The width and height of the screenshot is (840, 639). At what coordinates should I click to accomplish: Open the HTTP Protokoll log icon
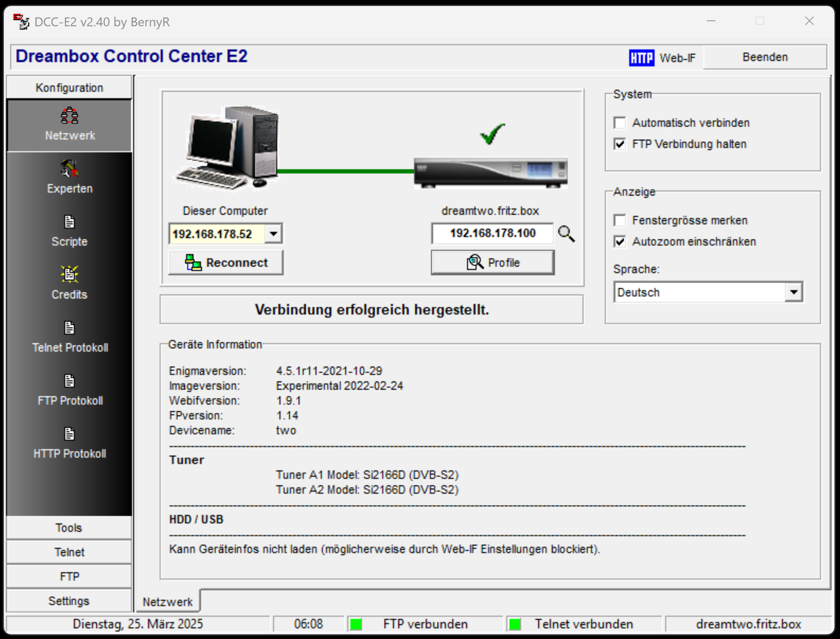(70, 434)
